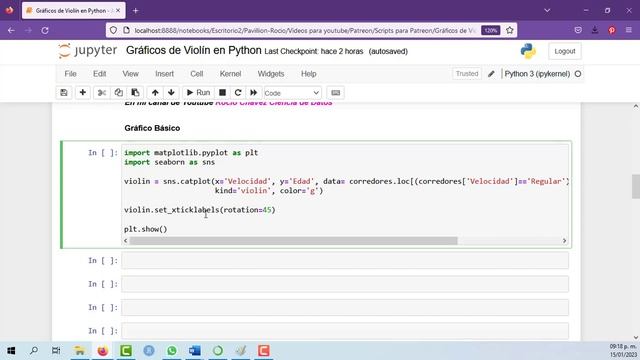Open the Windows Start menu
Viewport: 640px width, 360px height.
(x=11, y=351)
